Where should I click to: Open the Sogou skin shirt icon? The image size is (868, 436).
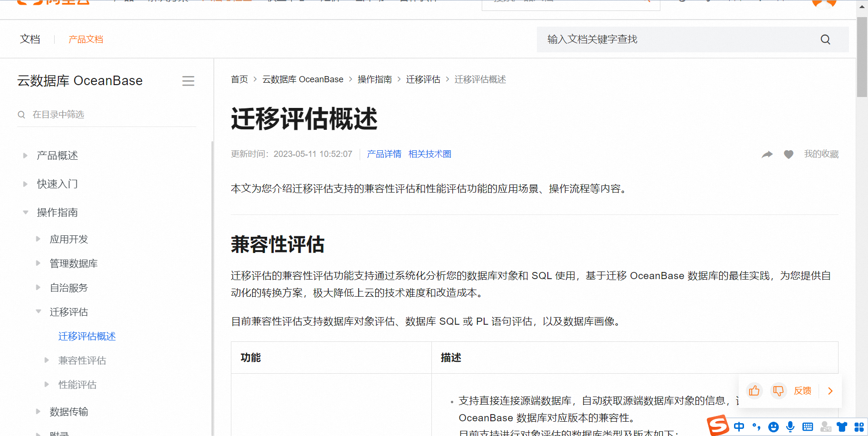842,426
